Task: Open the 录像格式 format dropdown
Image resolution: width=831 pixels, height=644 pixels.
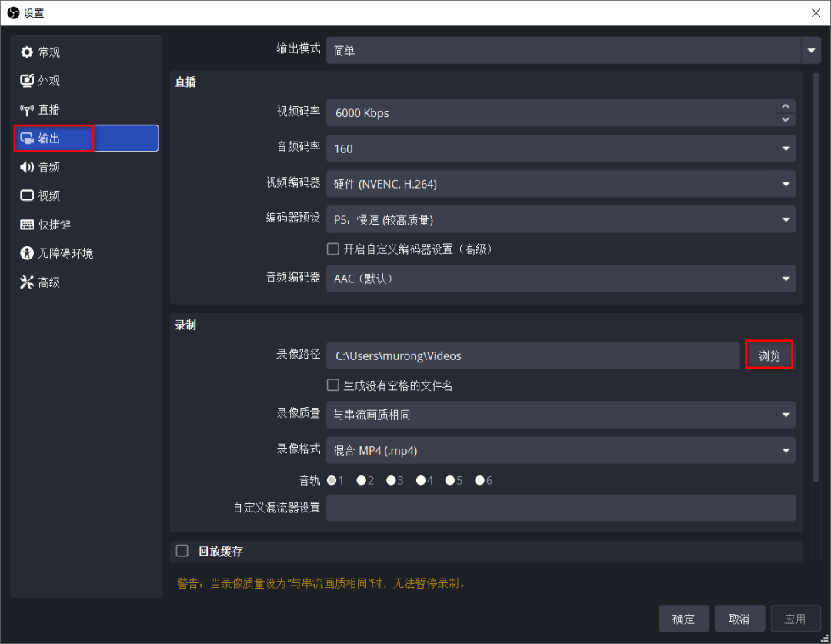Action: point(786,450)
